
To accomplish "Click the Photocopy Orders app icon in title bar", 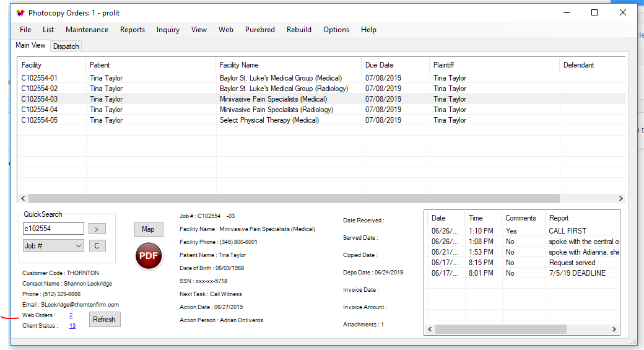I will coord(20,13).
